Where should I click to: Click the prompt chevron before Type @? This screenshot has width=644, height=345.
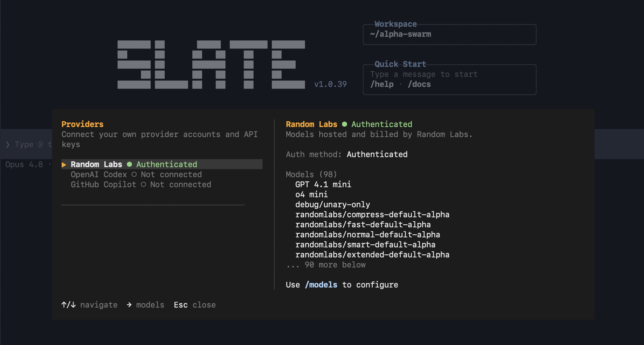pyautogui.click(x=8, y=144)
